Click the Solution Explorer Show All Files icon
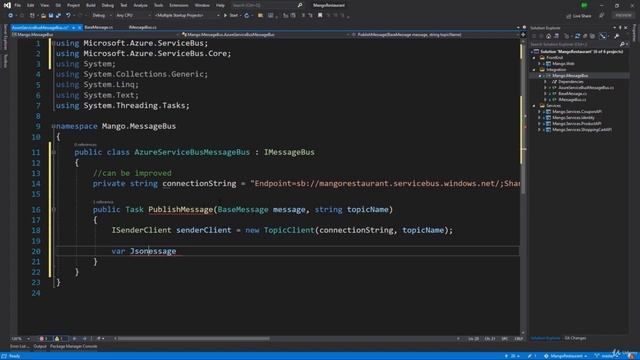The height and width of the screenshot is (360, 640). (x=592, y=36)
